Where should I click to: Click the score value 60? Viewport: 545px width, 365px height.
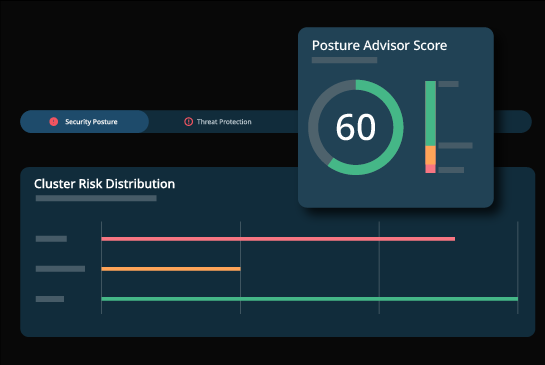[x=356, y=128]
